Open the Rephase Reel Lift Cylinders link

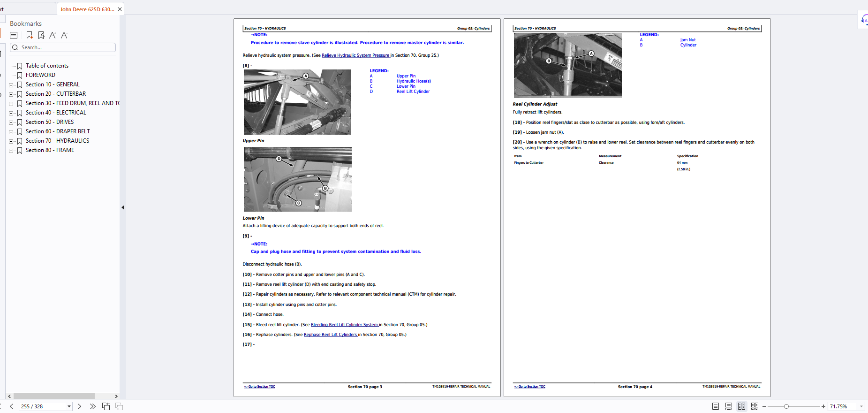pos(331,335)
